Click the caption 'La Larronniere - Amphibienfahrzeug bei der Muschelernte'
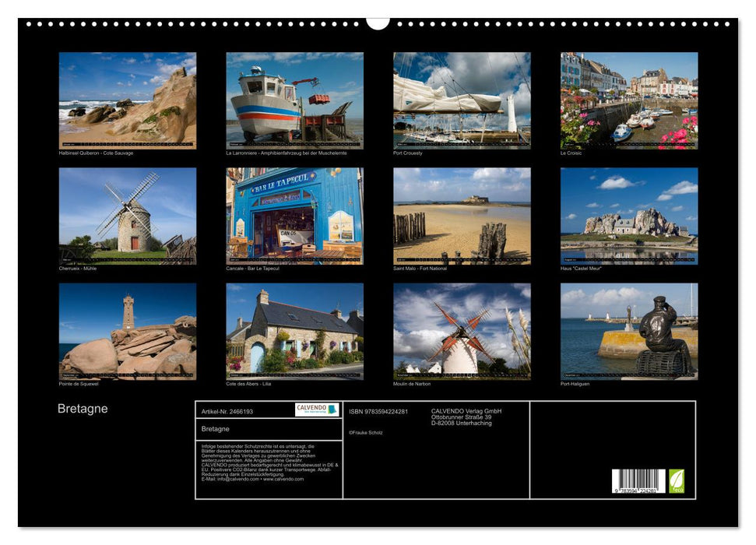 click(x=287, y=153)
